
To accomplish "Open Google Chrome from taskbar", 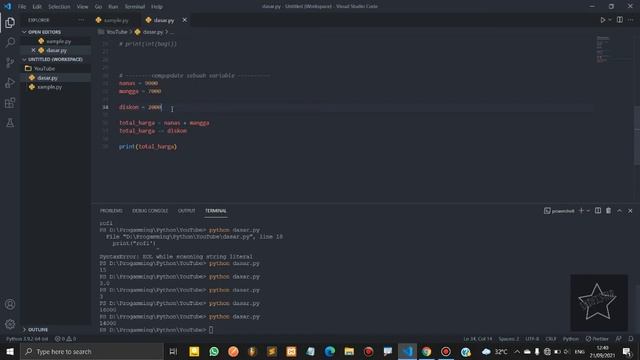I will 426,351.
